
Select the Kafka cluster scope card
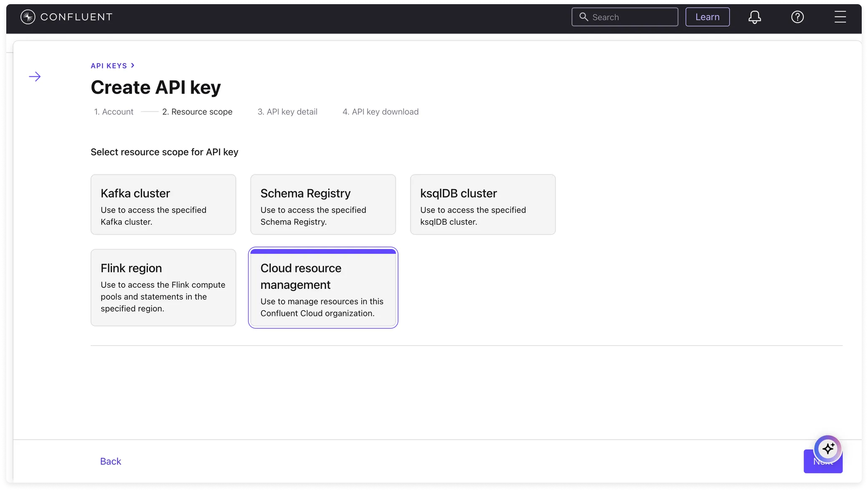163,205
